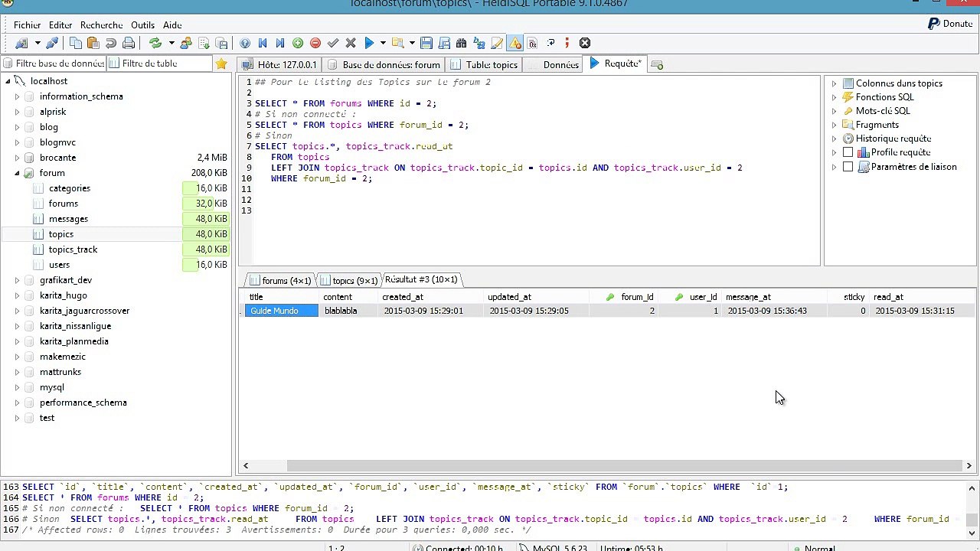Open the Editer menu
980x551 pixels.
tap(60, 25)
